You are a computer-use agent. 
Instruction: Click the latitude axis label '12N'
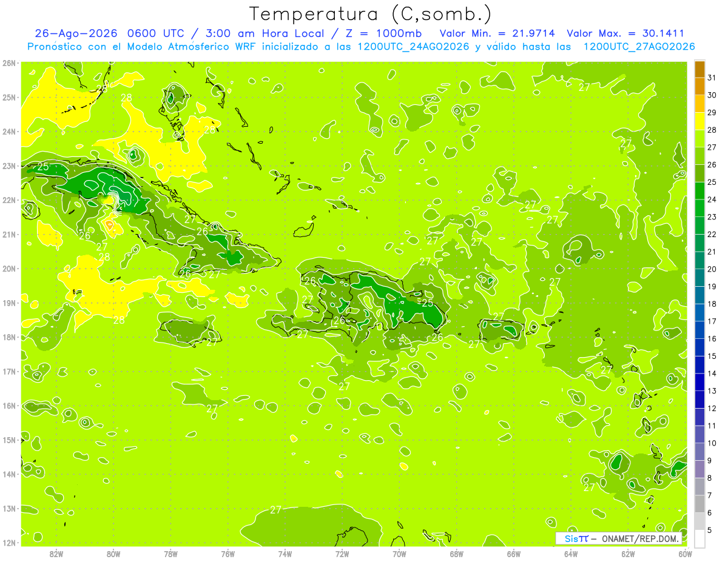(9, 543)
